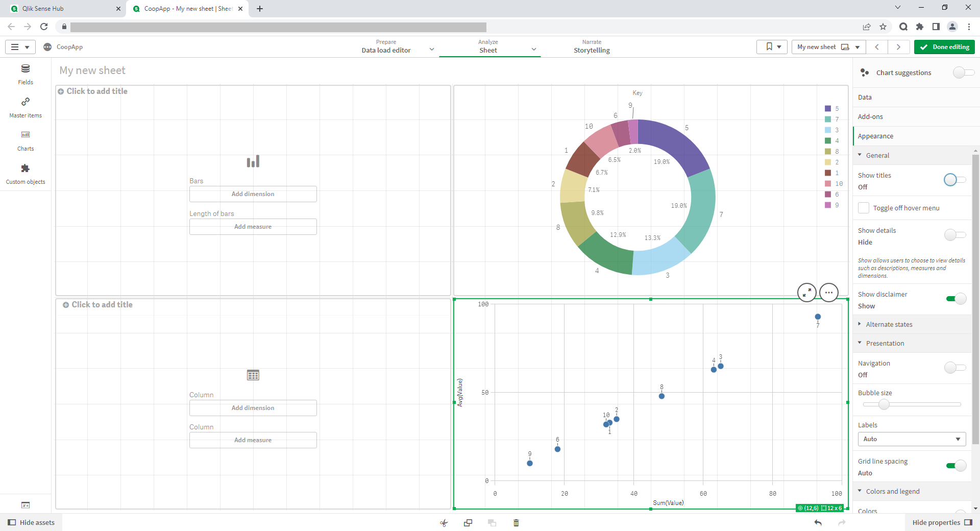Toggle the Show titles switch

[954, 180]
